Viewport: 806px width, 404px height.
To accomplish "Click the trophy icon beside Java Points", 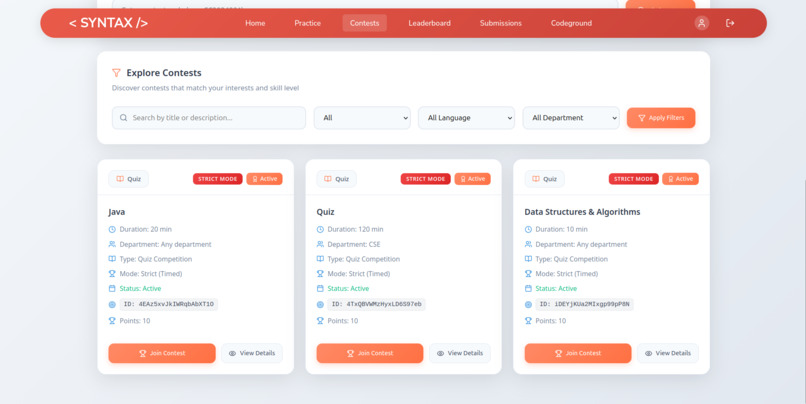I will point(112,321).
